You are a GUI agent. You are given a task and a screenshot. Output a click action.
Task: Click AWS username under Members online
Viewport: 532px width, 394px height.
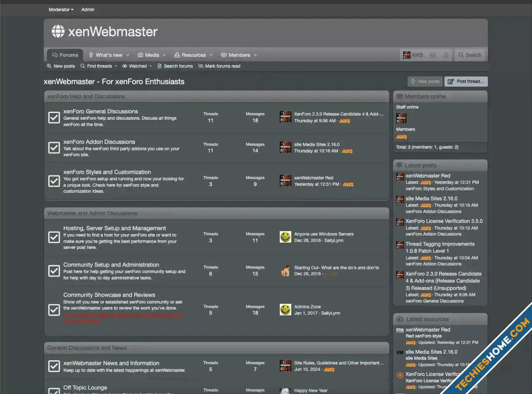coord(401,137)
